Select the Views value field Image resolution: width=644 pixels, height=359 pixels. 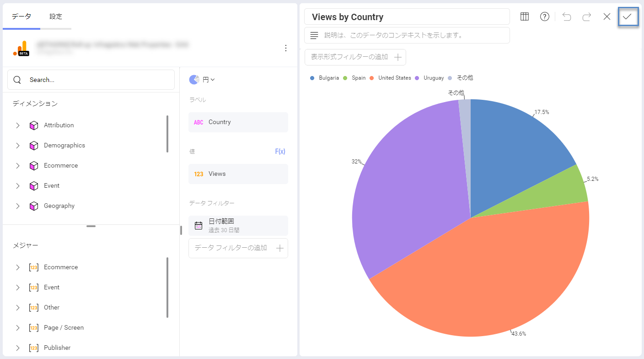(x=238, y=174)
